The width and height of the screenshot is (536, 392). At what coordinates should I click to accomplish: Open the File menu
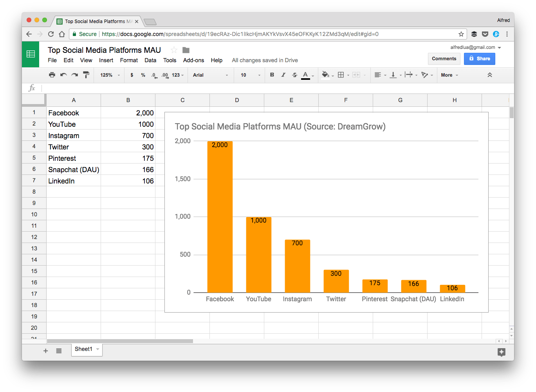[x=52, y=60]
